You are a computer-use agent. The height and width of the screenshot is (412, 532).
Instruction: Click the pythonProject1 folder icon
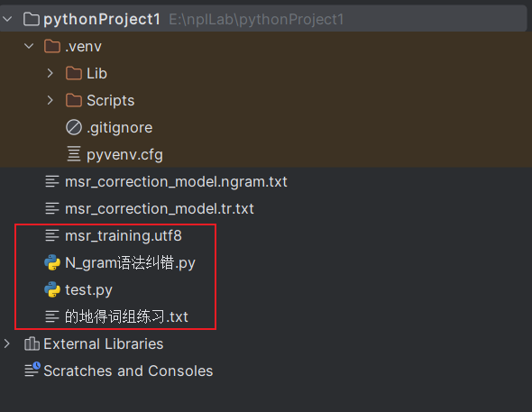coord(32,19)
